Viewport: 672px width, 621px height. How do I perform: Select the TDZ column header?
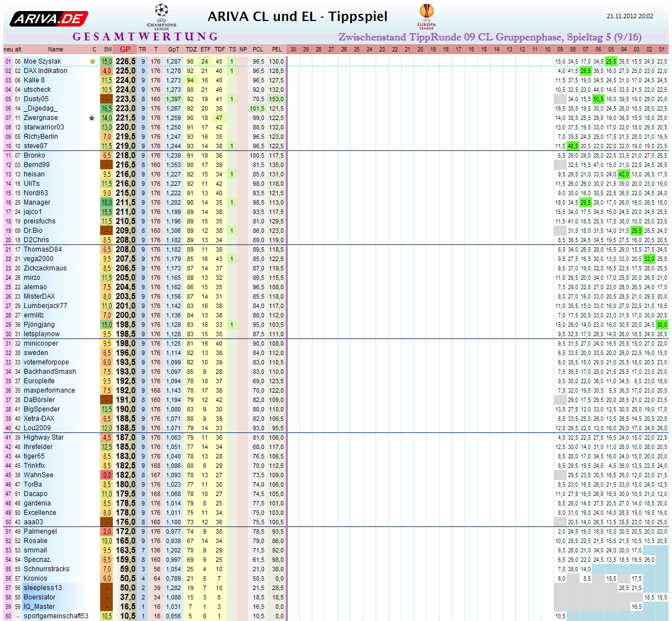pyautogui.click(x=191, y=49)
